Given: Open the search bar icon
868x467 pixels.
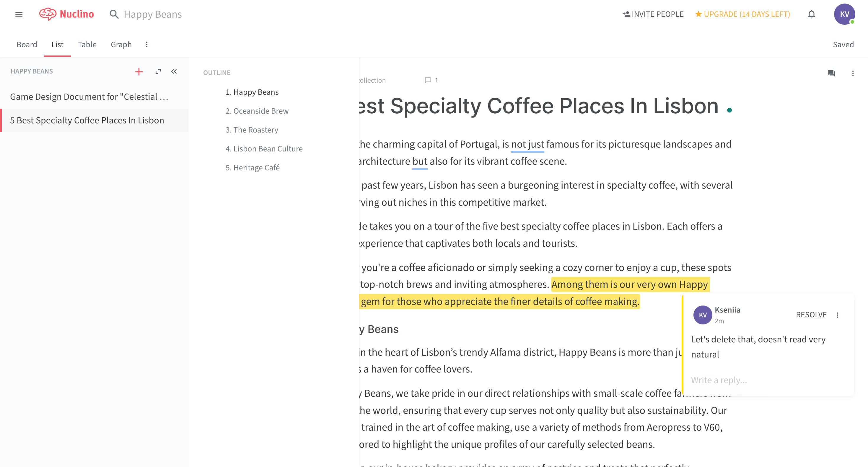Looking at the screenshot, I should [x=115, y=14].
